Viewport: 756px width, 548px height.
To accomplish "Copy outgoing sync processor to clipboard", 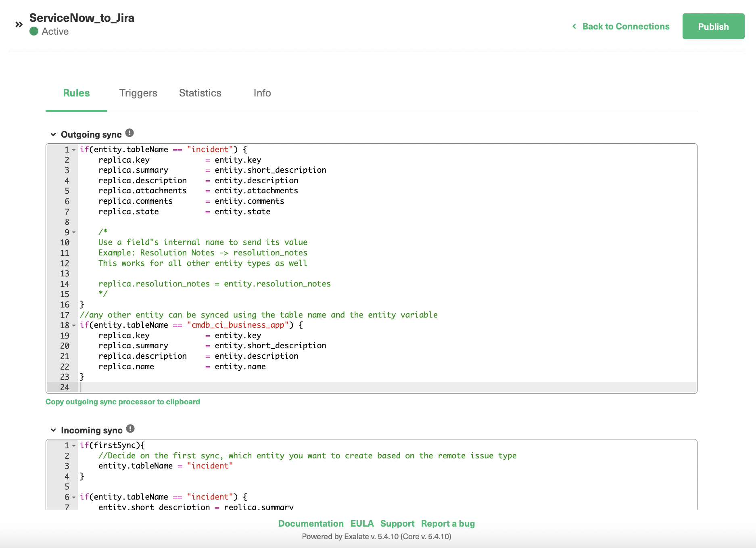I will [x=123, y=402].
